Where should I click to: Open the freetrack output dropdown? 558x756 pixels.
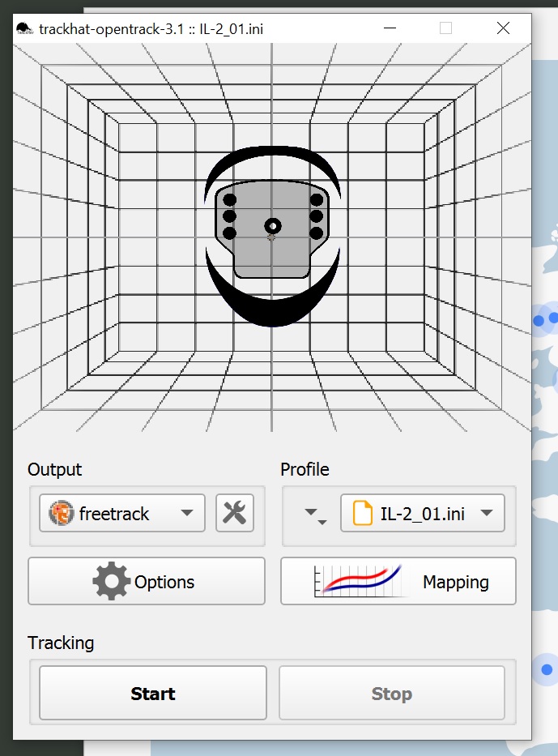tap(122, 513)
